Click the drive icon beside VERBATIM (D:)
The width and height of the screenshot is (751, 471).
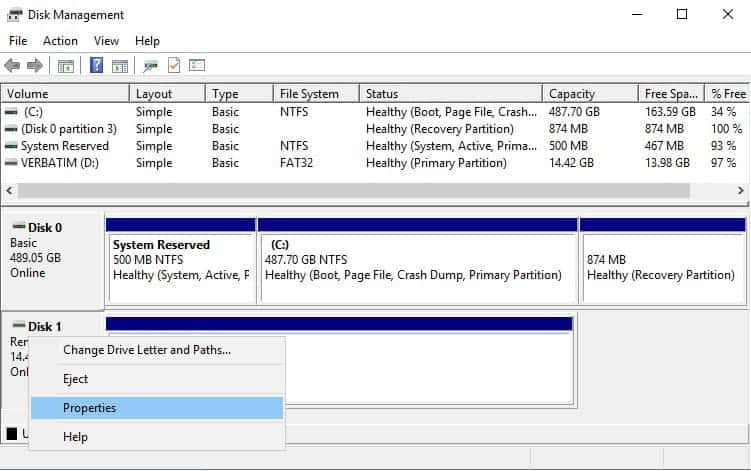tap(11, 163)
